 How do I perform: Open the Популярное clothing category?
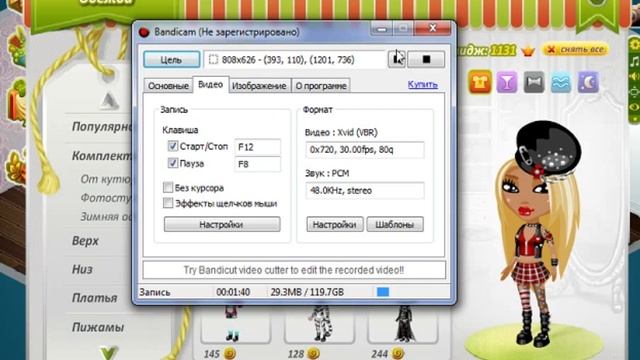click(102, 127)
